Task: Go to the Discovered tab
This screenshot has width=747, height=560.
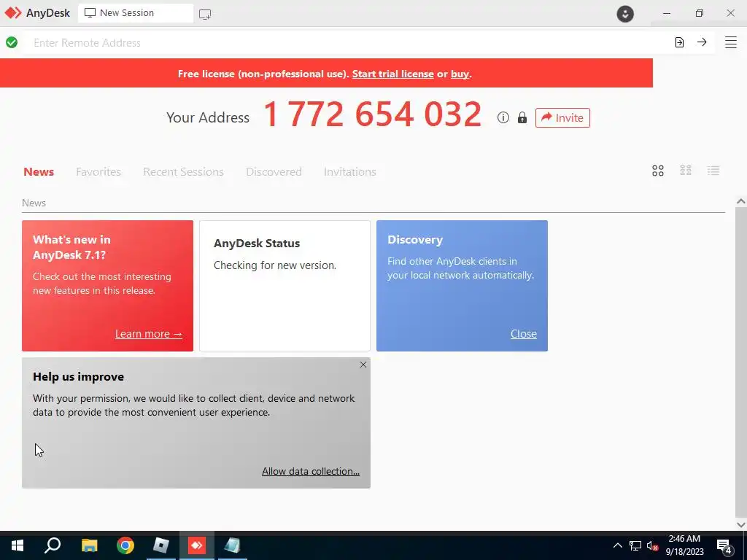Action: tap(274, 172)
